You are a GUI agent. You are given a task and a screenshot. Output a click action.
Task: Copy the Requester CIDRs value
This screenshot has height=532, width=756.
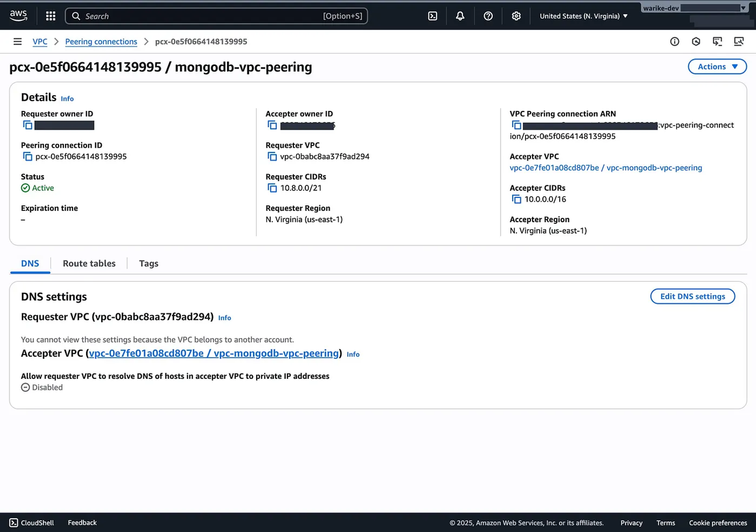(272, 188)
